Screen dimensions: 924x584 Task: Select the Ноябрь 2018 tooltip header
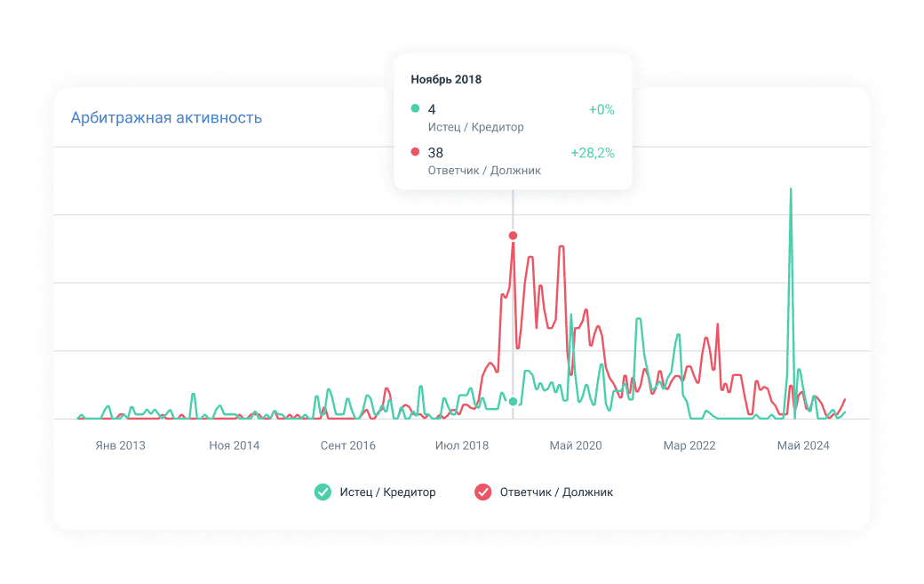point(446,79)
